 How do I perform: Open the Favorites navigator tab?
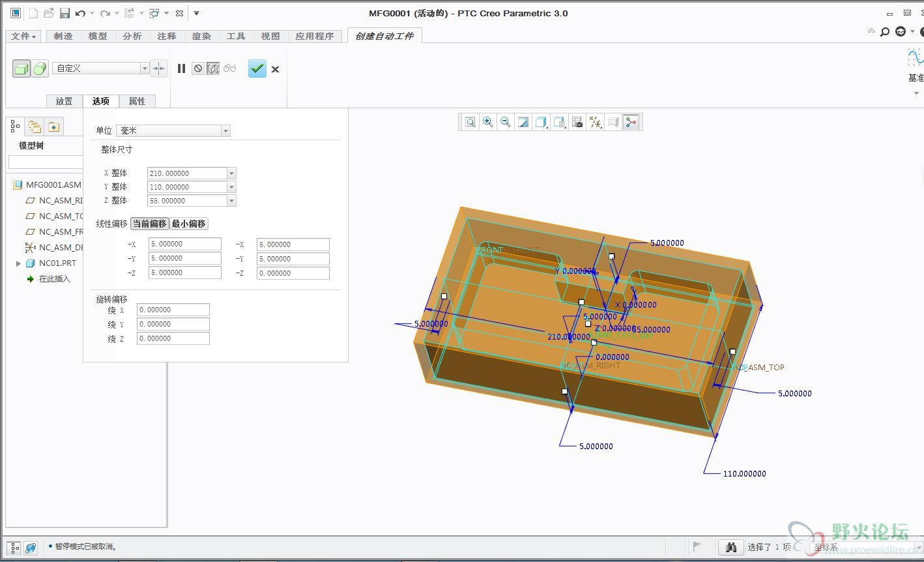[53, 126]
